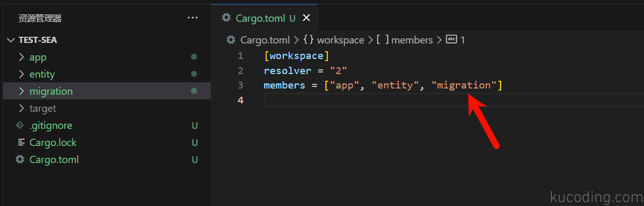The height and width of the screenshot is (206, 644).
Task: Open Cargo.toml from the explorer tree
Action: 54,159
